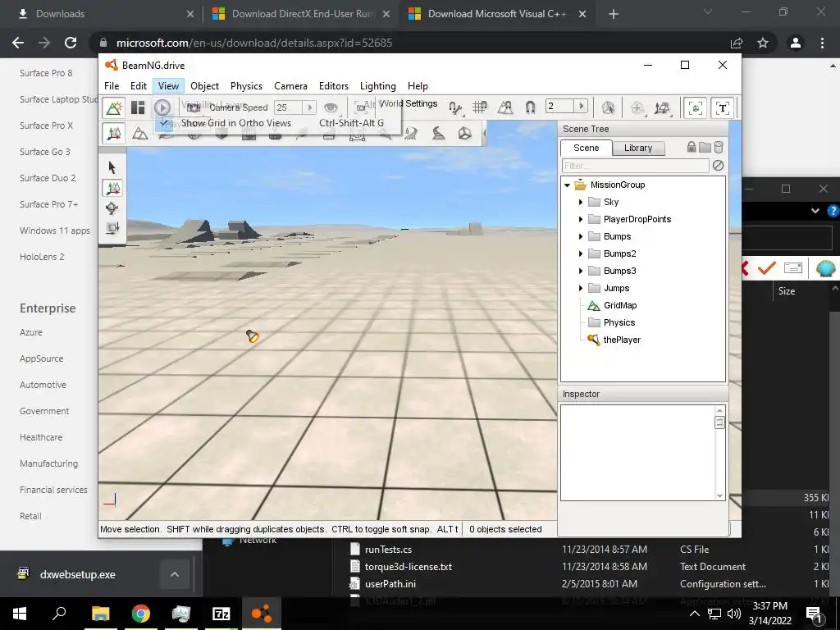Open the Object menu
Viewport: 840px width, 630px height.
[204, 85]
